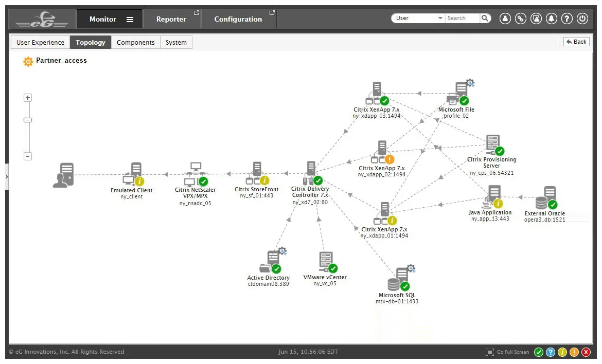This screenshot has height=364, width=602.
Task: Select the VMware vCenter node icon
Action: coord(328,262)
